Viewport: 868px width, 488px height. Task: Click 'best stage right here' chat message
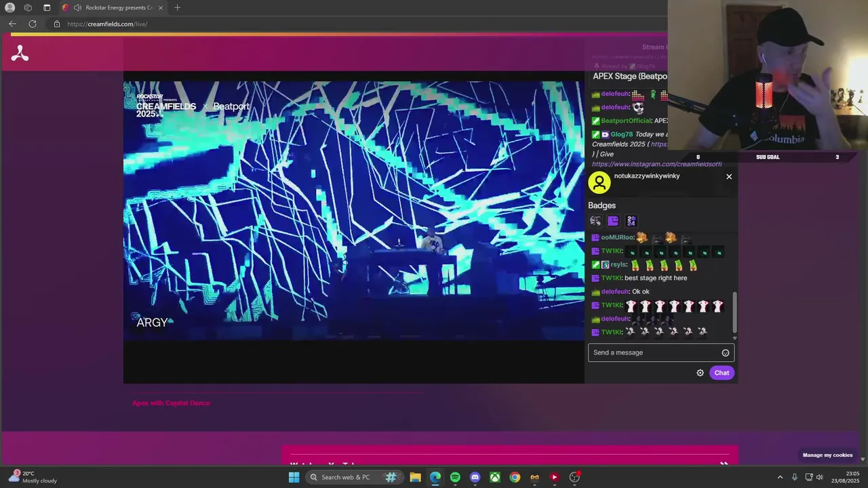[656, 278]
